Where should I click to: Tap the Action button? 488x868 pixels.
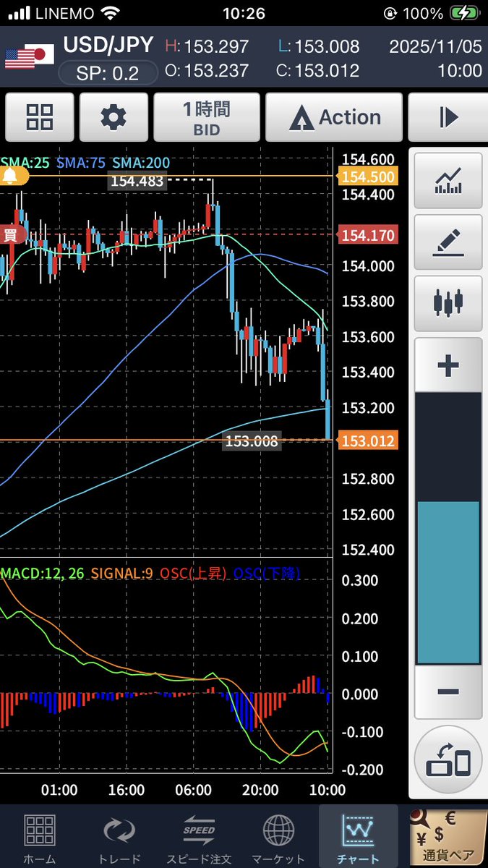[x=334, y=117]
